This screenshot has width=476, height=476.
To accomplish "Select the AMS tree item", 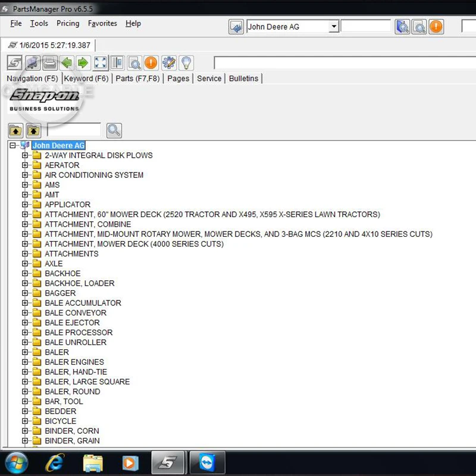I will pos(52,185).
